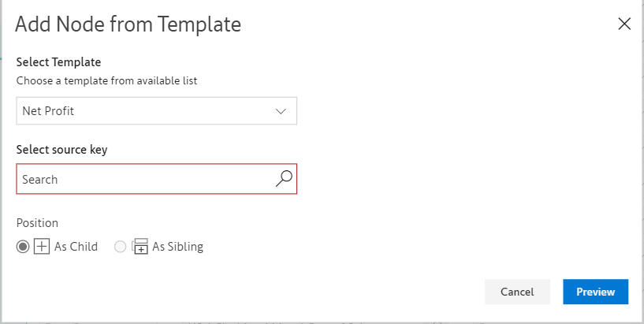Close the Add Node from Template dialog

(x=624, y=24)
